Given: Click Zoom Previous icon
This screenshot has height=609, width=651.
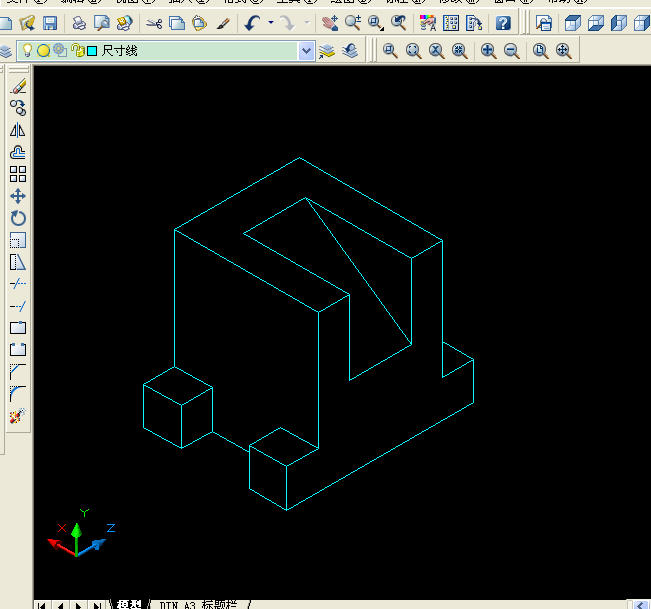Looking at the screenshot, I should click(399, 23).
